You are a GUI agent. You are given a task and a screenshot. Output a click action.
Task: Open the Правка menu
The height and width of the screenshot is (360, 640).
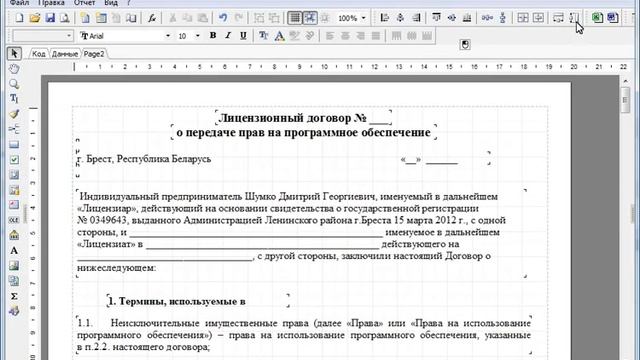tap(51, 3)
